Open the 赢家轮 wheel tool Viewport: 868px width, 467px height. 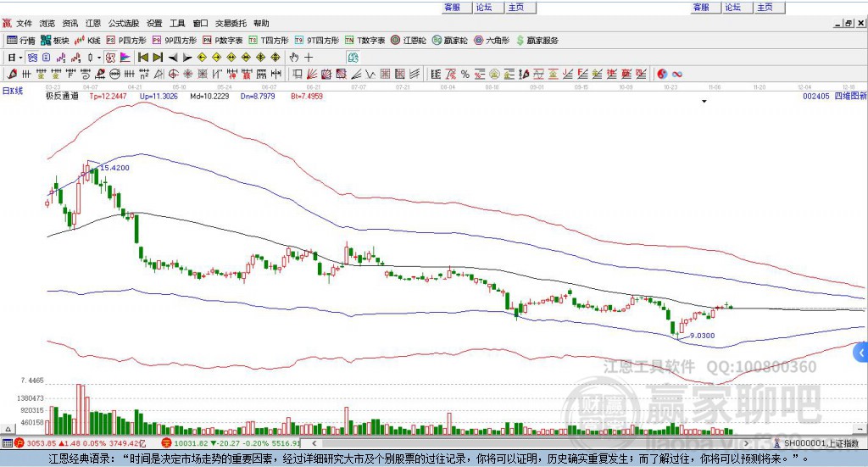pyautogui.click(x=450, y=41)
